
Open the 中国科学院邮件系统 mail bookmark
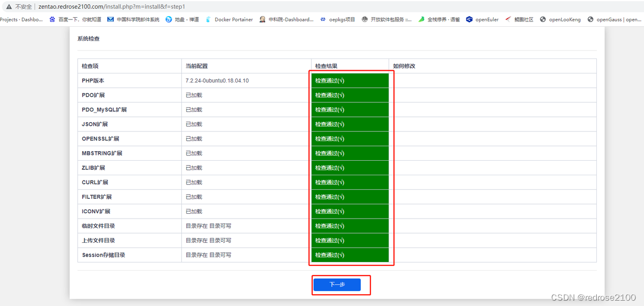[133, 19]
